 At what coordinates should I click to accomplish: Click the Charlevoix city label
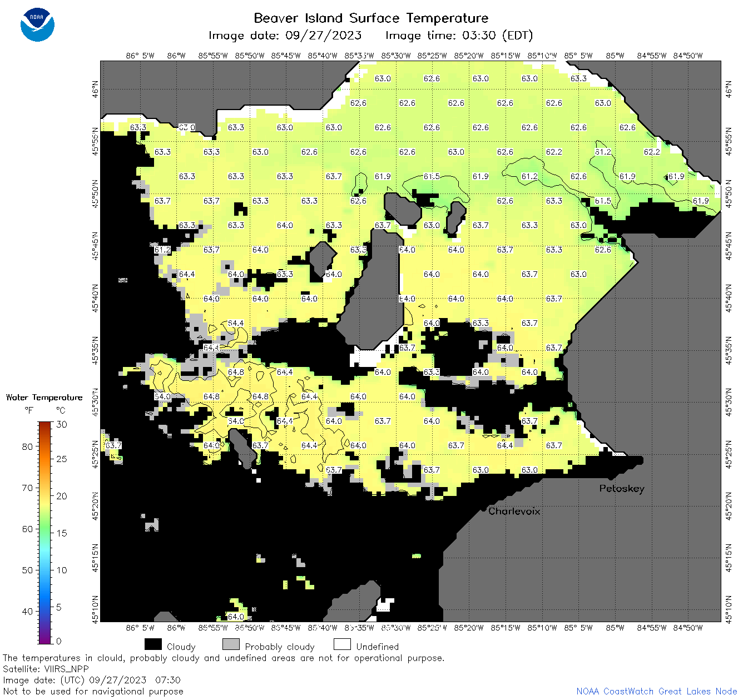tap(514, 511)
